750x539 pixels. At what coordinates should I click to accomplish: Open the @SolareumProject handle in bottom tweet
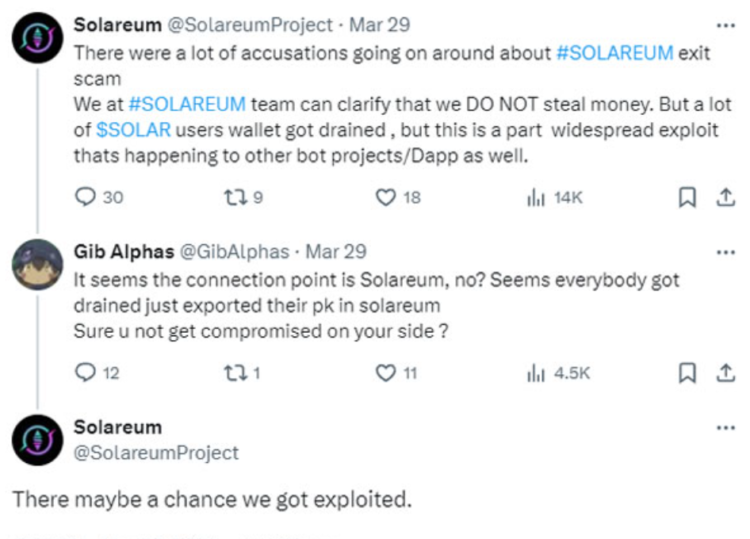click(x=156, y=453)
